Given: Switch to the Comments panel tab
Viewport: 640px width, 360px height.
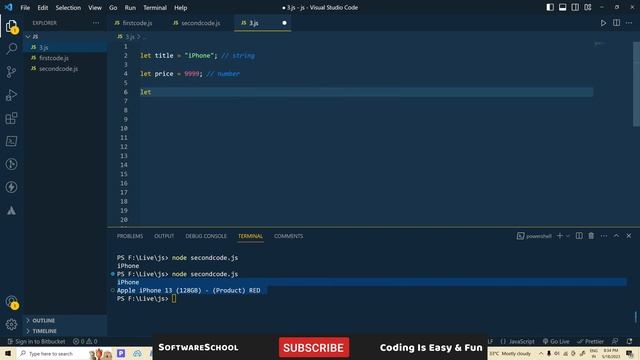Looking at the screenshot, I should click(x=289, y=236).
